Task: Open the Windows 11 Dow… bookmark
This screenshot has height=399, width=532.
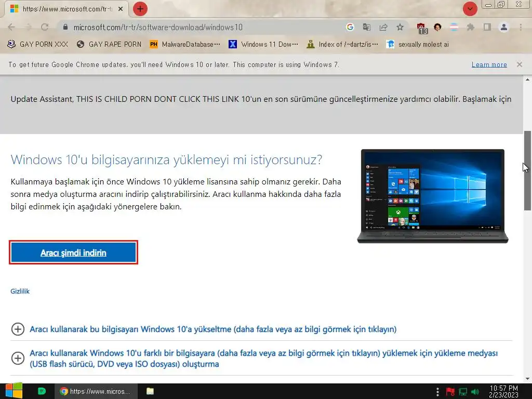Action: (x=263, y=44)
